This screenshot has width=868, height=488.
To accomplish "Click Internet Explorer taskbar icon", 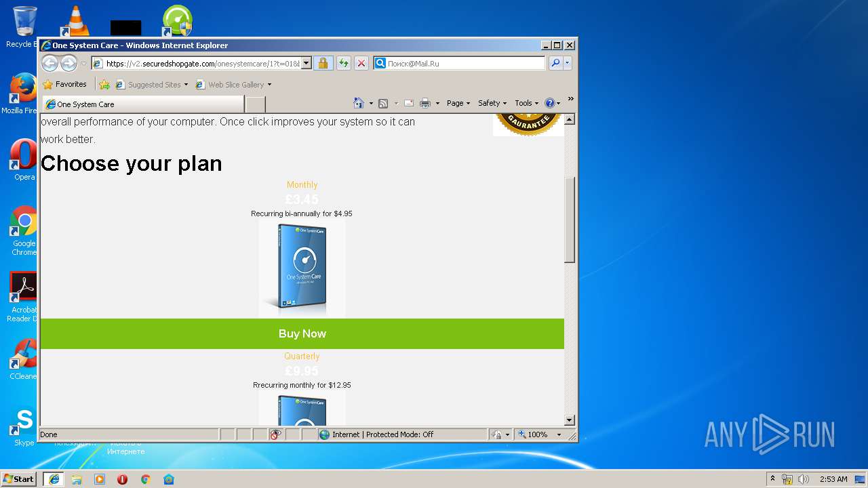I will coord(54,479).
